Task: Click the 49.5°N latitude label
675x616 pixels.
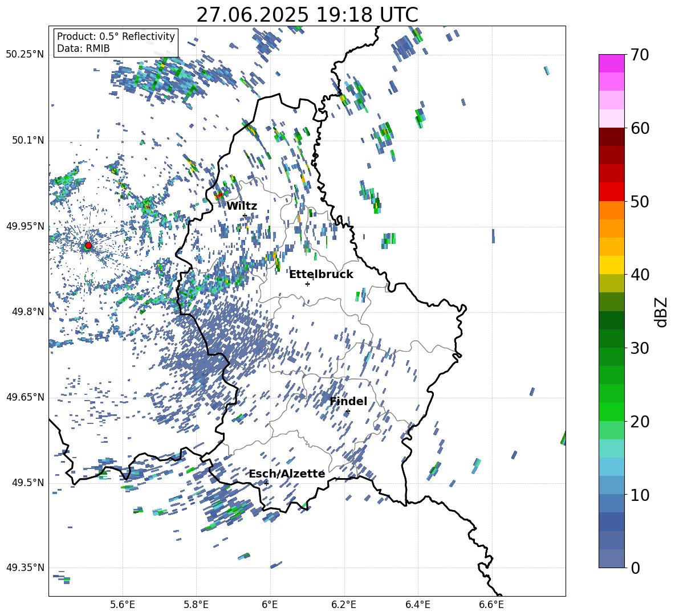Action: pyautogui.click(x=29, y=483)
